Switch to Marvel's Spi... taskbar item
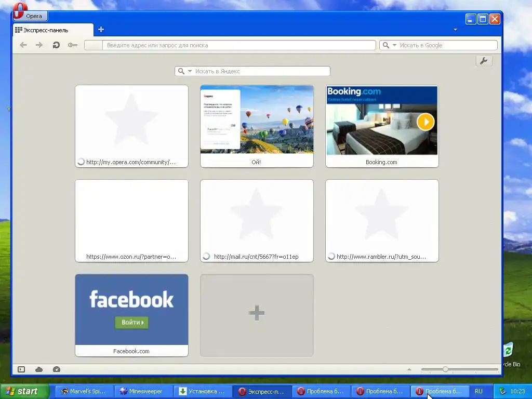The image size is (532, 399). coord(84,391)
